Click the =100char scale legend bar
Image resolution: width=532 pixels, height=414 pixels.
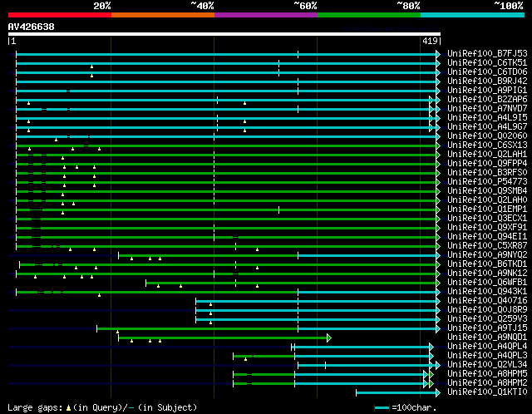382,407
